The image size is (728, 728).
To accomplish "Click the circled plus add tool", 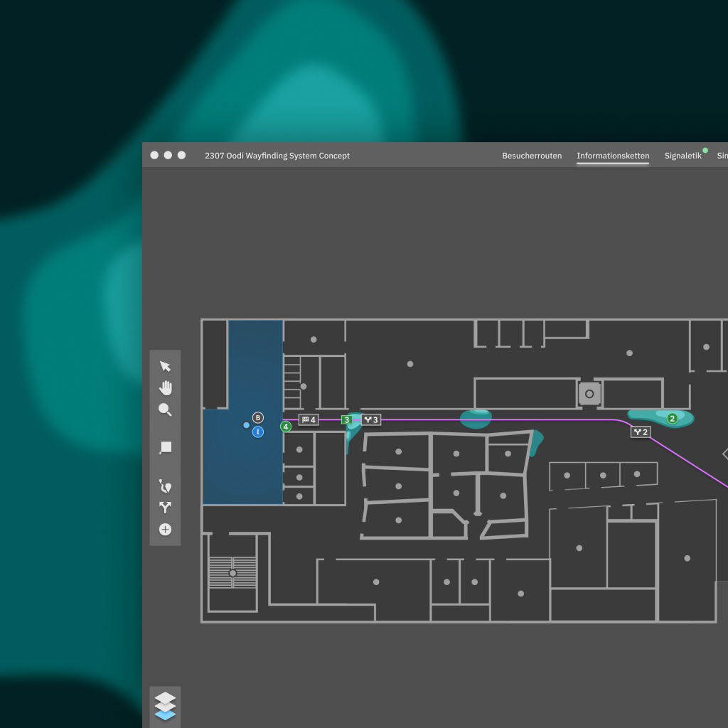I will coord(165,530).
